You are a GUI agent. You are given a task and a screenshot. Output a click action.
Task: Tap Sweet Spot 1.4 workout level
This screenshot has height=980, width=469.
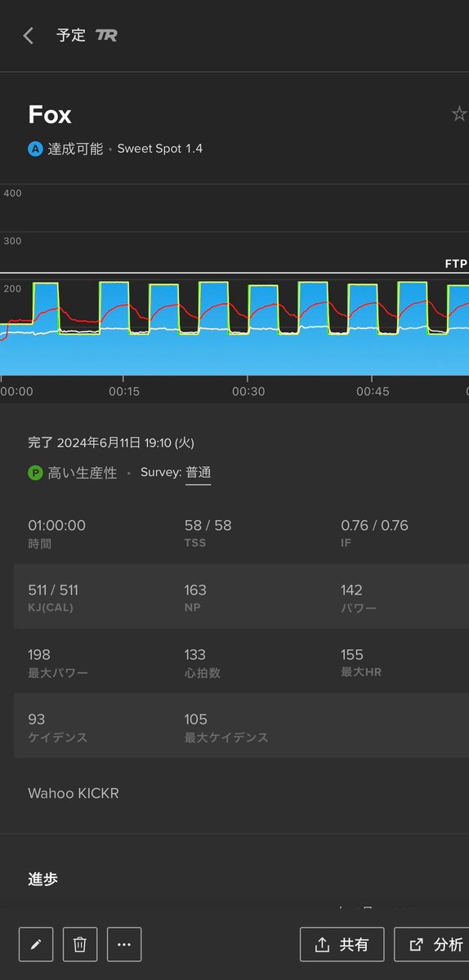point(160,149)
